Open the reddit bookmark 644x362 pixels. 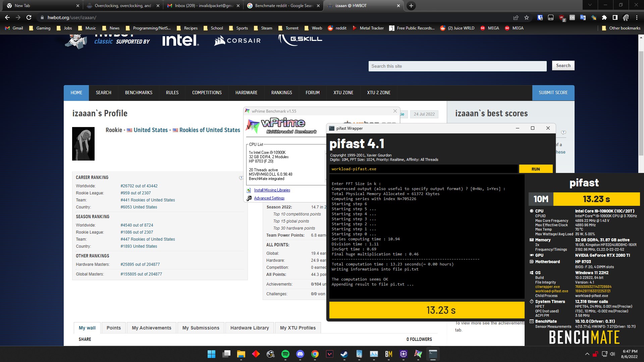[x=337, y=28]
